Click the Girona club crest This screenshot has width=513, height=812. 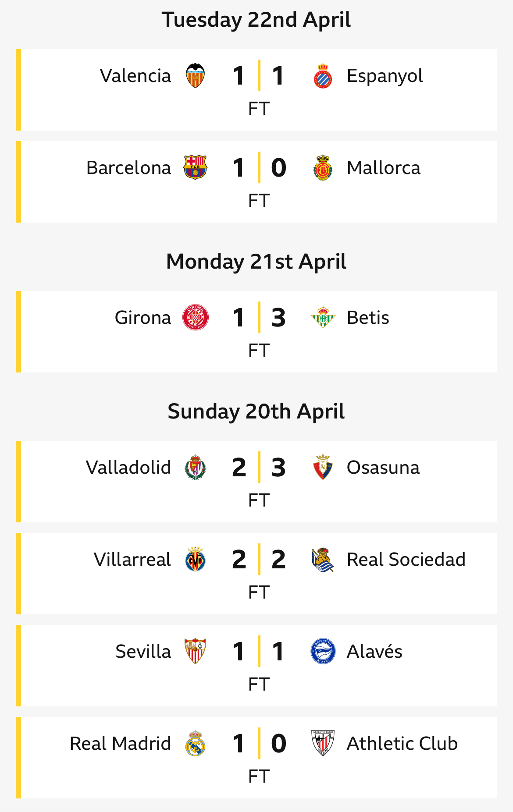[x=195, y=317]
